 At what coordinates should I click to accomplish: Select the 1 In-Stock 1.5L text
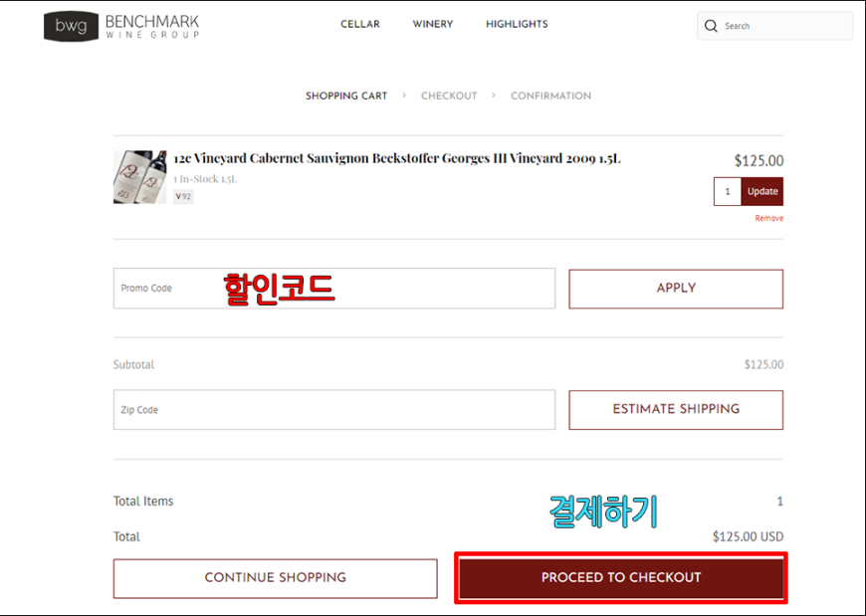(205, 179)
